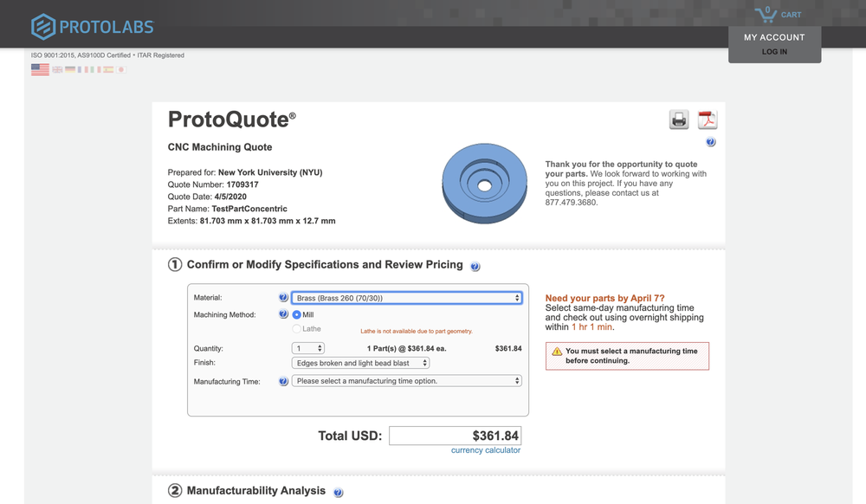This screenshot has width=866, height=504.
Task: Click 'New York University (NYU)' text
Action: pos(270,172)
